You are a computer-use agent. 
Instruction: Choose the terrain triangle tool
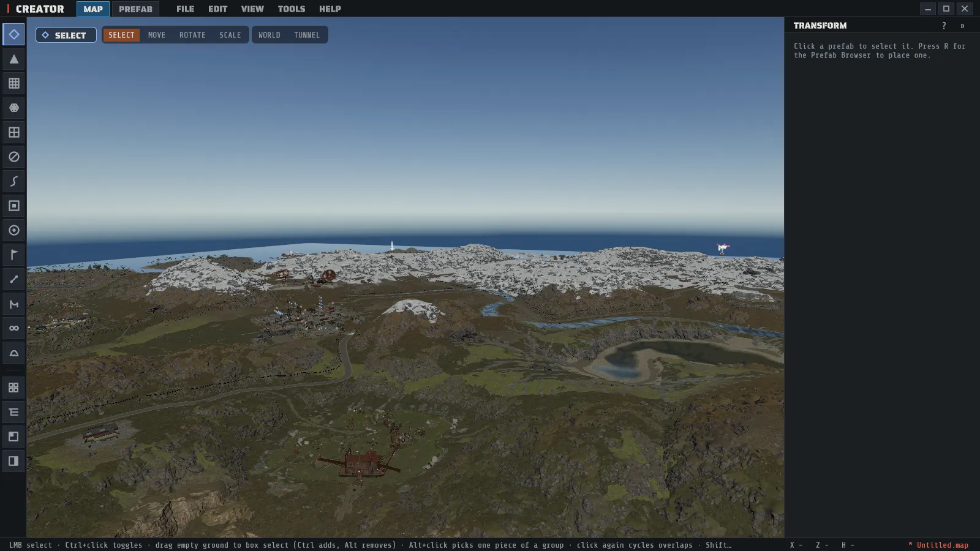[13, 59]
